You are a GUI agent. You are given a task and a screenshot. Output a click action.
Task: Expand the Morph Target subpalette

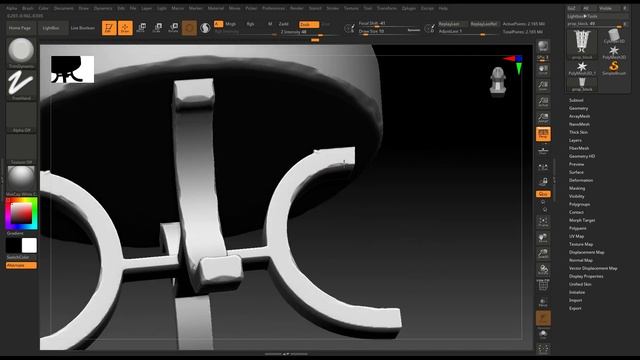[582, 220]
